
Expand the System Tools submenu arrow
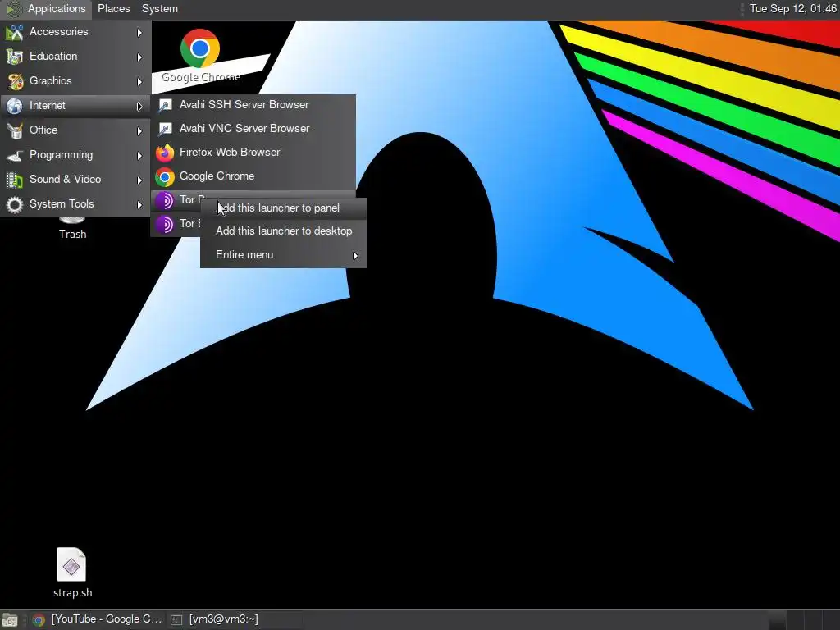tap(139, 205)
